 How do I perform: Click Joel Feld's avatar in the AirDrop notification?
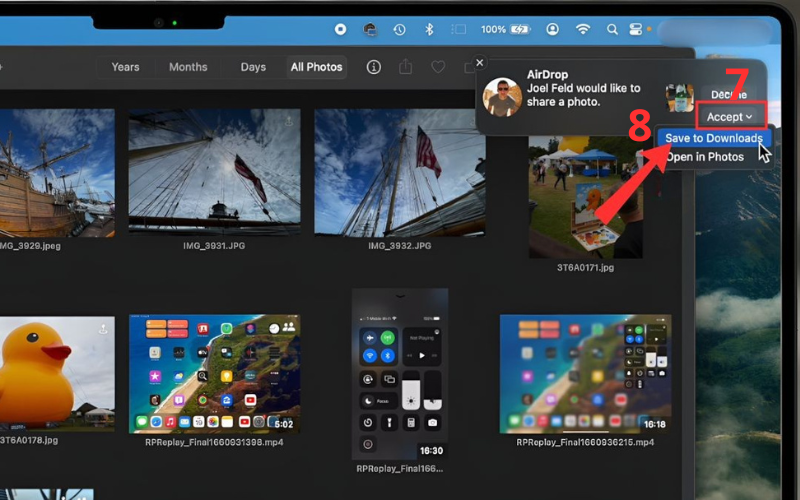tap(502, 97)
